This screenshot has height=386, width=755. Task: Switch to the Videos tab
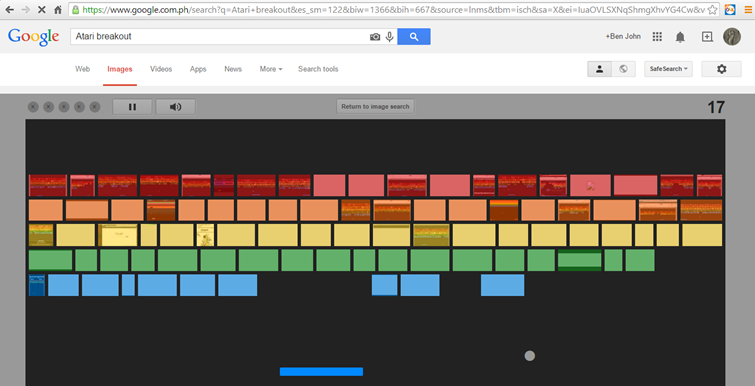point(161,69)
